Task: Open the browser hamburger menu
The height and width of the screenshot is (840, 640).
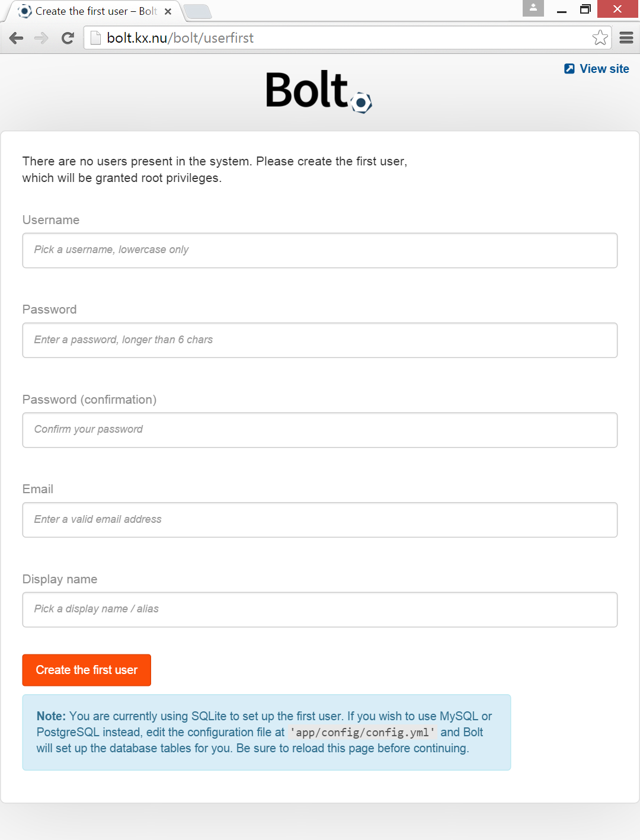Action: pyautogui.click(x=626, y=37)
